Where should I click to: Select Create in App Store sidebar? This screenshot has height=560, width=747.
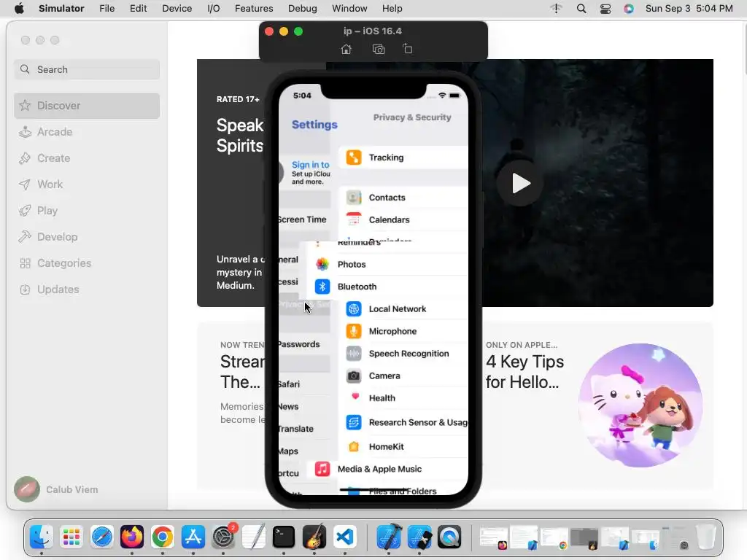pyautogui.click(x=87, y=158)
